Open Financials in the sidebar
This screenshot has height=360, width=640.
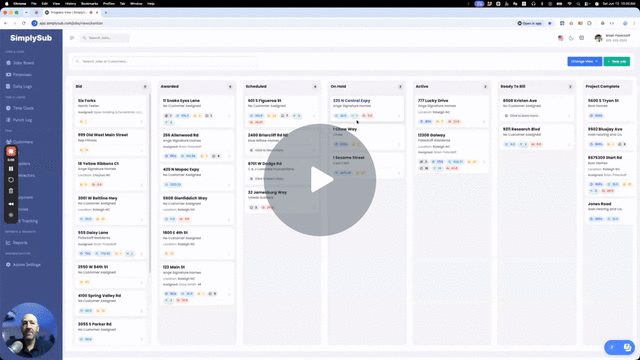coord(19,75)
